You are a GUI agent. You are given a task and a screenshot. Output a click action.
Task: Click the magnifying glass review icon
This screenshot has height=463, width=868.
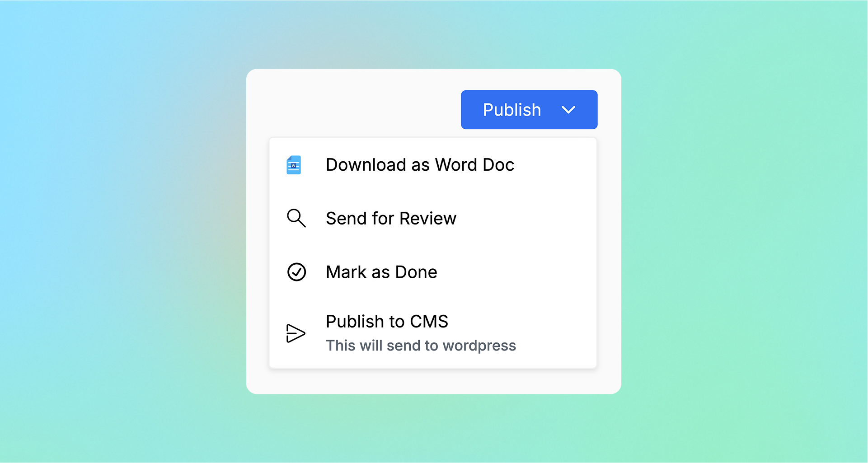point(296,218)
